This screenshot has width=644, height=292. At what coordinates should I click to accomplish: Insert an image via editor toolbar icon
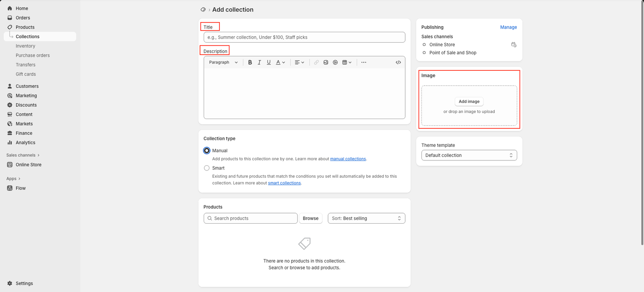click(326, 62)
